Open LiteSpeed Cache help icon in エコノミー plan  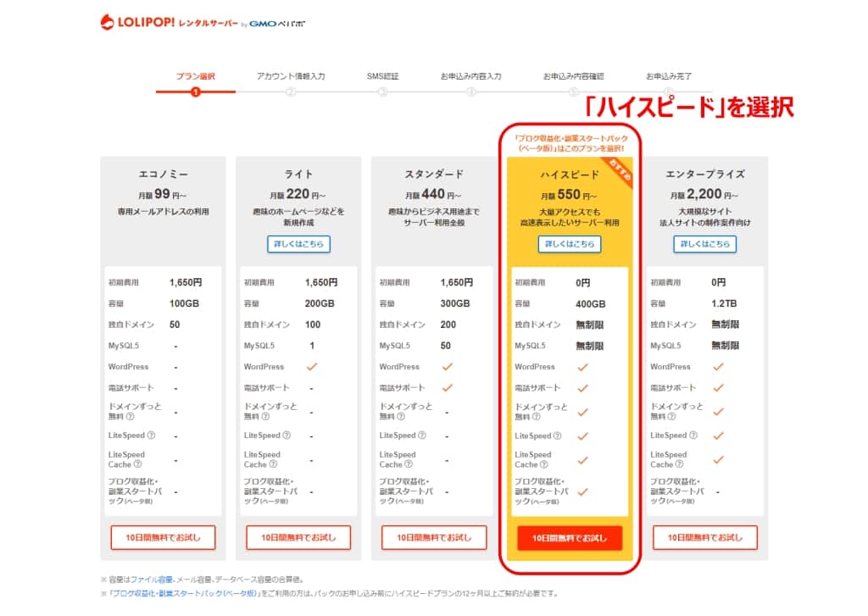[138, 464]
